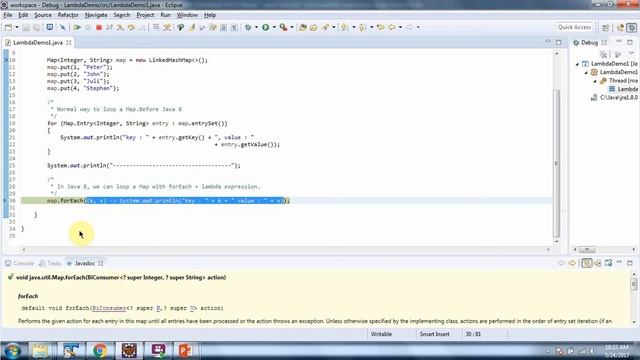Image resolution: width=640 pixels, height=360 pixels.
Task: Open the Project menu
Action: pos(145,15)
